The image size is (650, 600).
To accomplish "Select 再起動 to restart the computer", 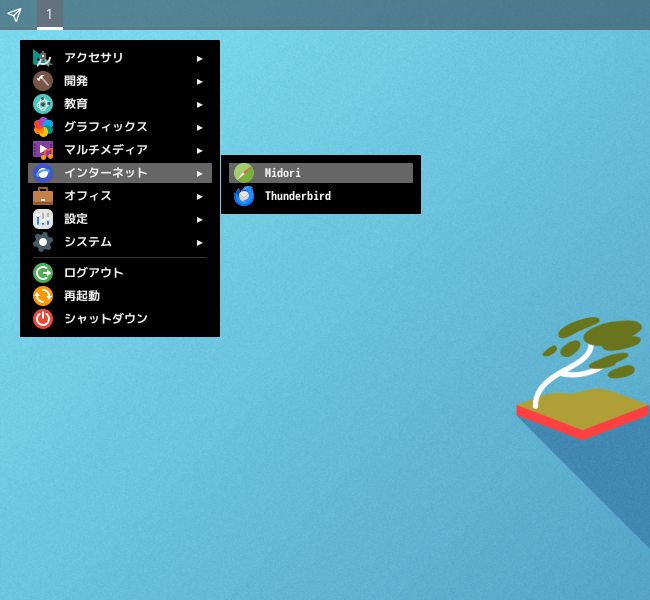I will click(x=81, y=296).
